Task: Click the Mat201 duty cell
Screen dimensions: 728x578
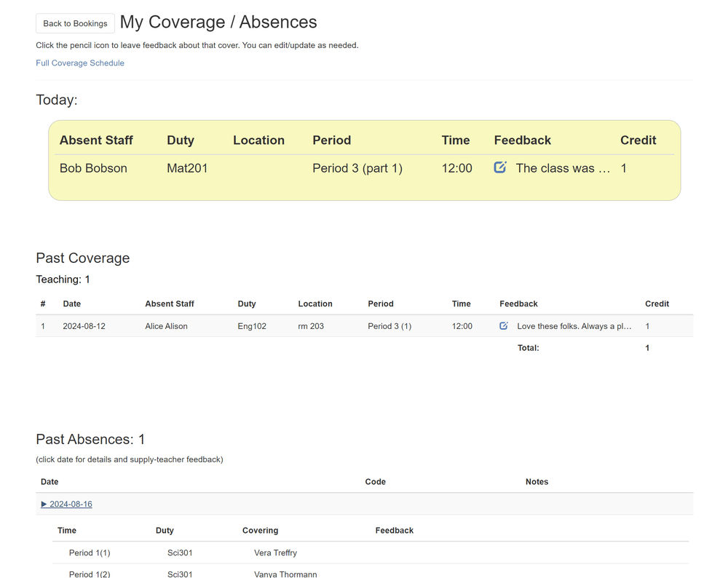Action: [187, 168]
